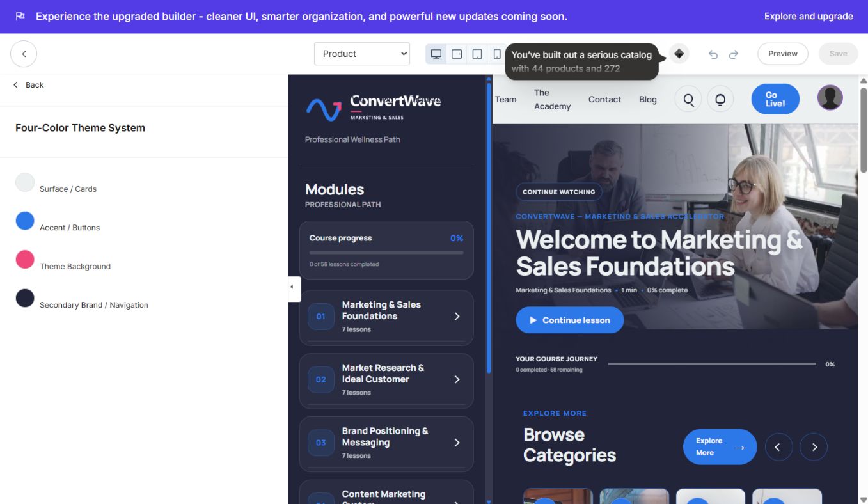Screen dimensions: 868x504
Task: Click previous arrow in Browse Categories carousel
Action: pyautogui.click(x=779, y=447)
